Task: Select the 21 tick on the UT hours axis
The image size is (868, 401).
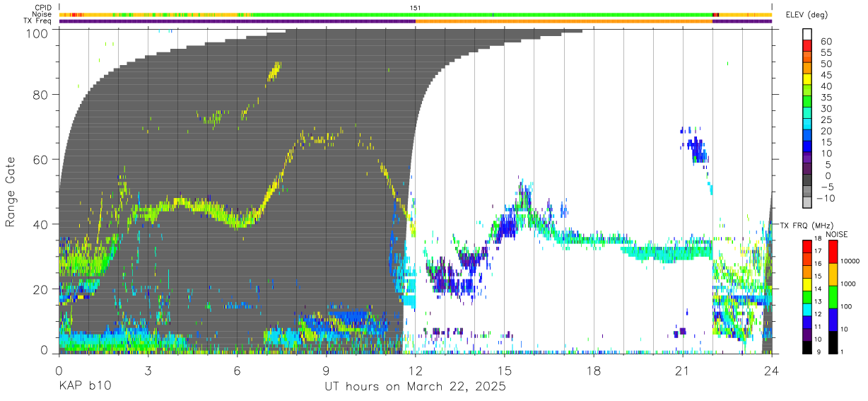Action: click(682, 370)
